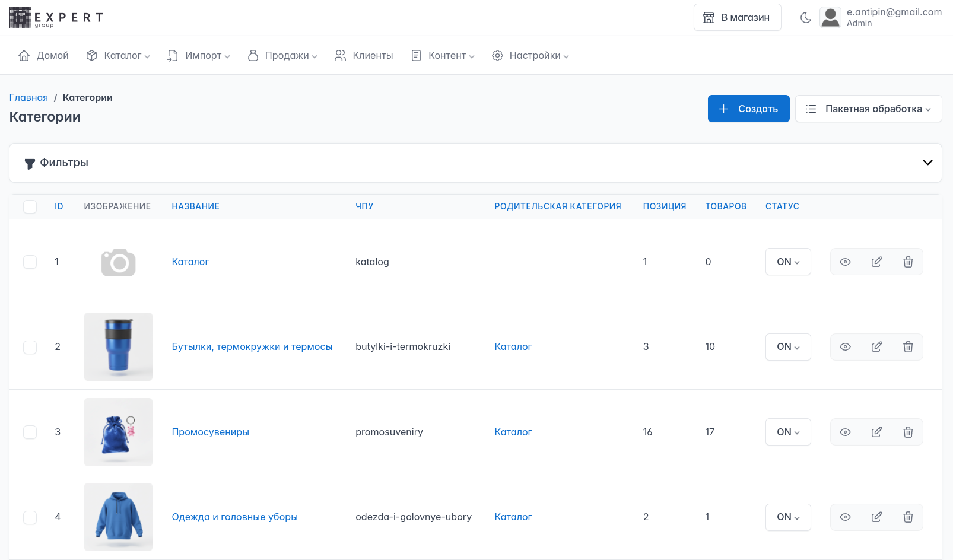Open the Продажи menu
The width and height of the screenshot is (953, 560).
[282, 55]
